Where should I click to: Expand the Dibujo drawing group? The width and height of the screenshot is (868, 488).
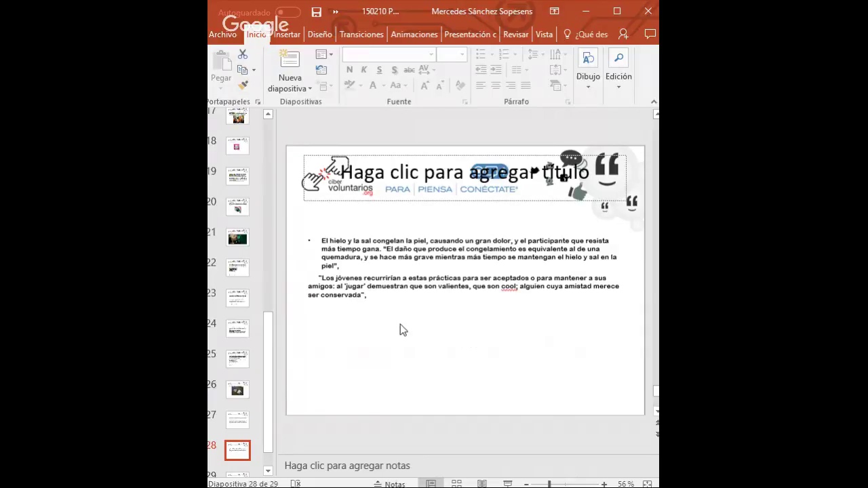coord(588,69)
